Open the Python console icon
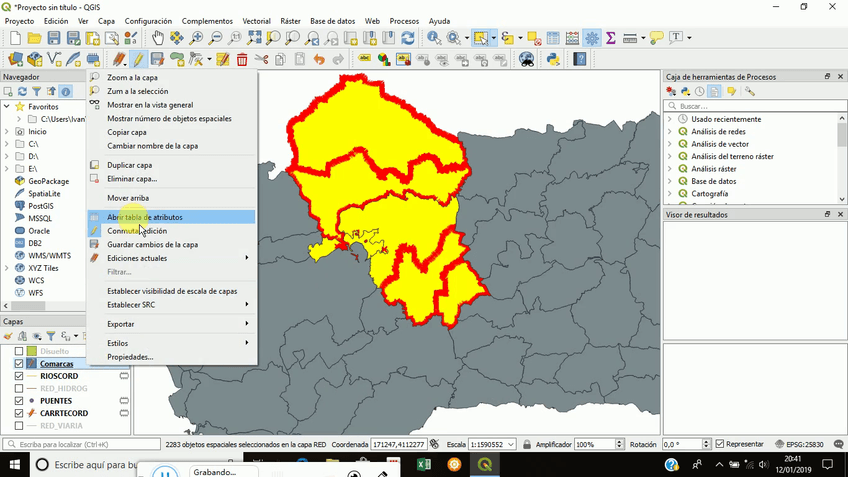848x477 pixels. pyautogui.click(x=553, y=60)
